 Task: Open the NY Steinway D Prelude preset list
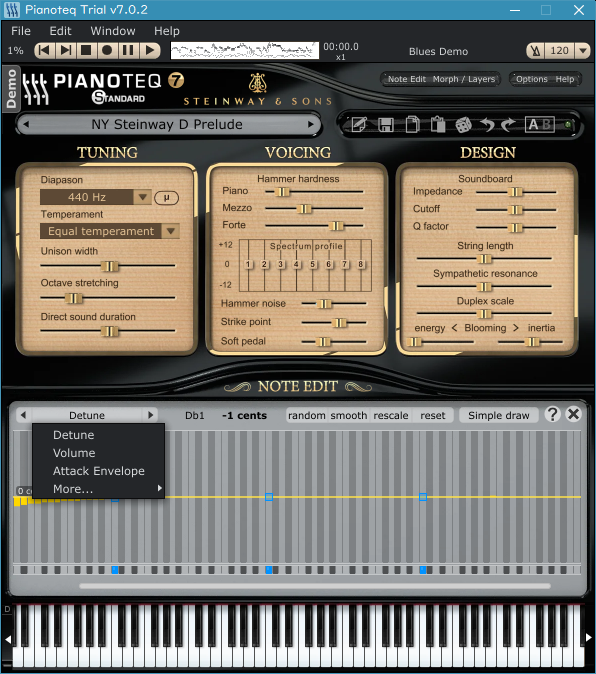click(167, 124)
